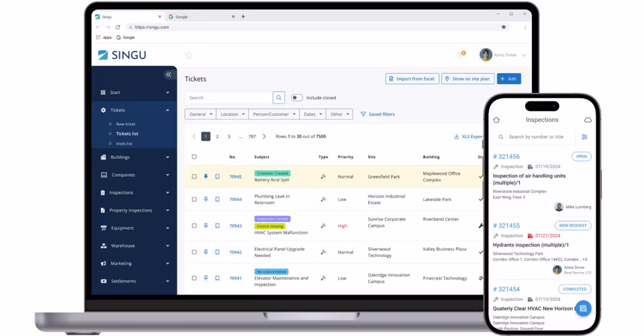
Task: Open browser three-dot menu
Action: click(525, 27)
